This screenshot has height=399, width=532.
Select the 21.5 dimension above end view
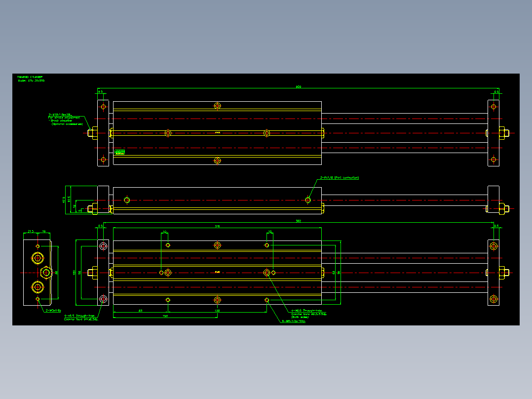click(x=31, y=232)
